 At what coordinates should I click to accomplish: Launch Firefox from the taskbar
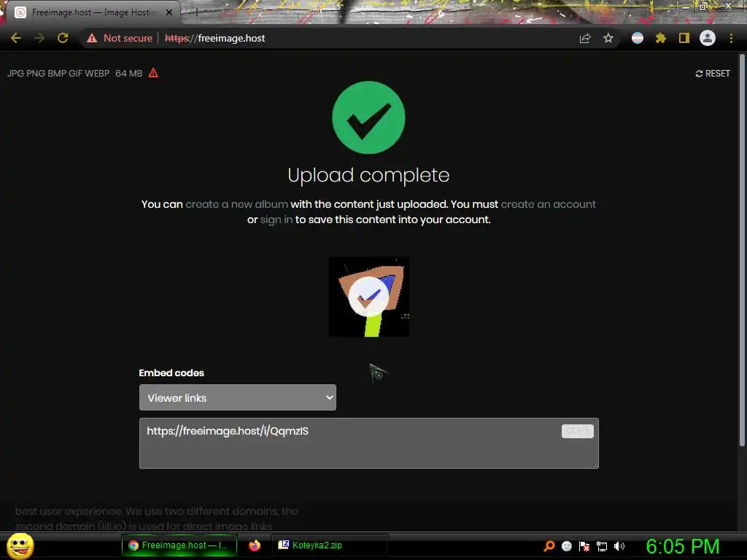tap(255, 545)
